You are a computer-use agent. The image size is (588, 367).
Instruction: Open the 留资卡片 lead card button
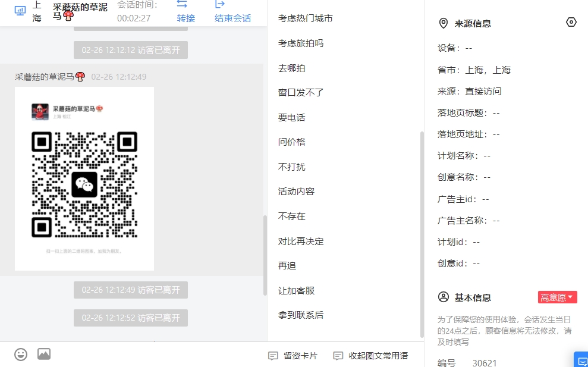point(293,356)
